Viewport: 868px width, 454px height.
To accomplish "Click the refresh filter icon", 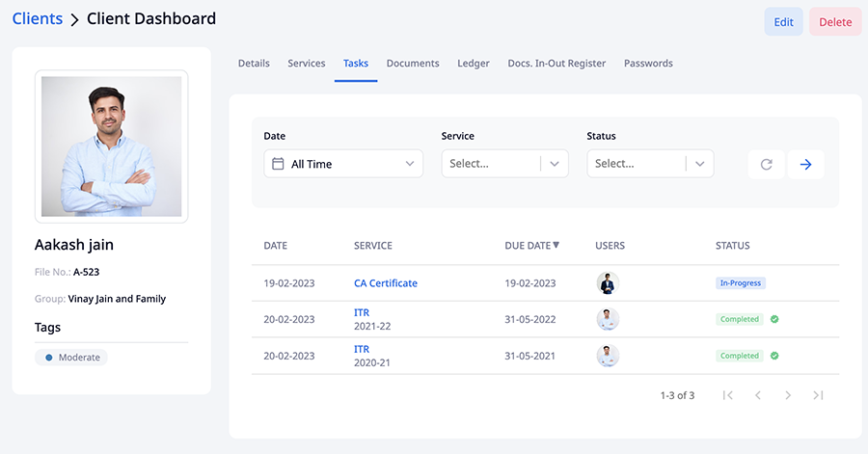I will [x=766, y=164].
